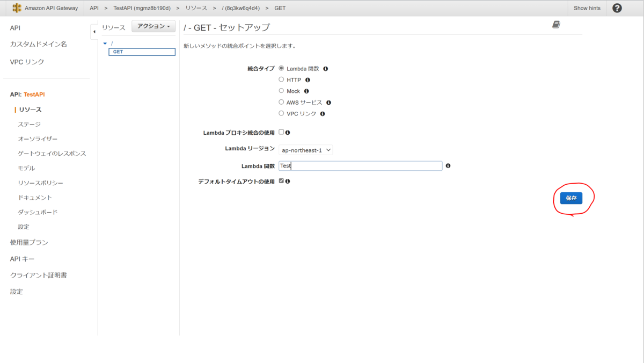Screen dimensions: 644x363
Task: Click the Amazon API Gateway logo icon
Action: [17, 8]
